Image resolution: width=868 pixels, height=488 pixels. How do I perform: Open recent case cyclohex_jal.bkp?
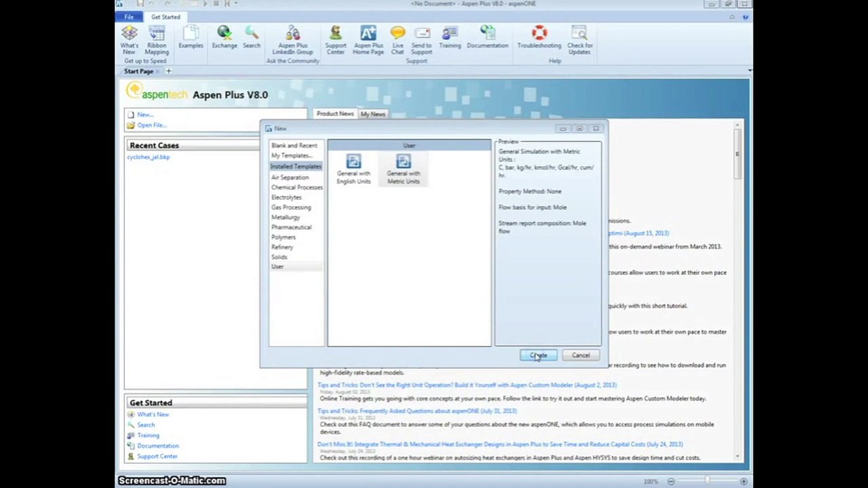pos(149,157)
